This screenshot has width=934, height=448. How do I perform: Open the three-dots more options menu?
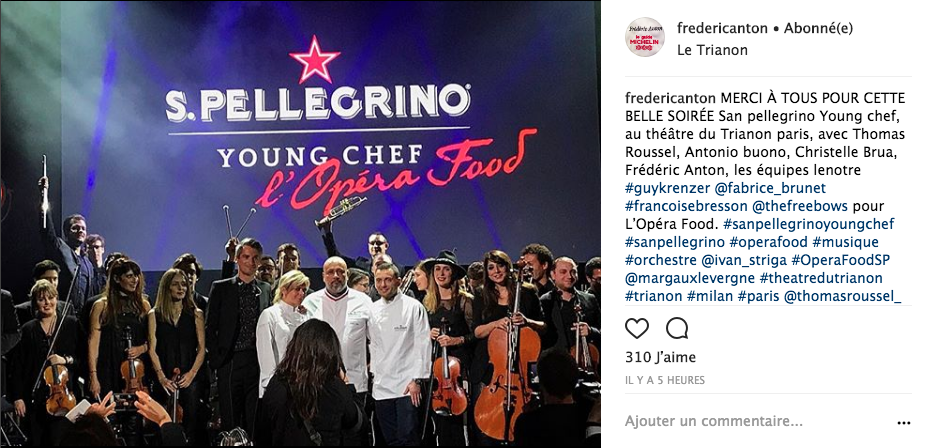904,422
